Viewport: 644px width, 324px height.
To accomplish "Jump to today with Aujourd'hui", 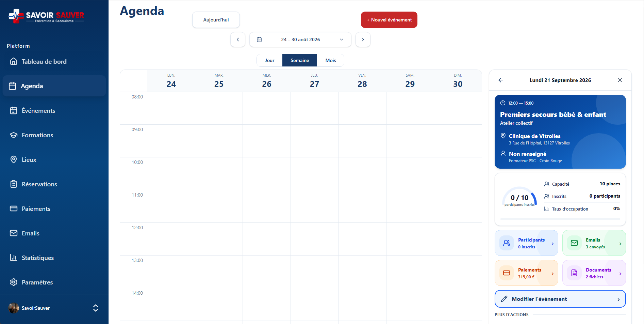I will click(x=216, y=20).
